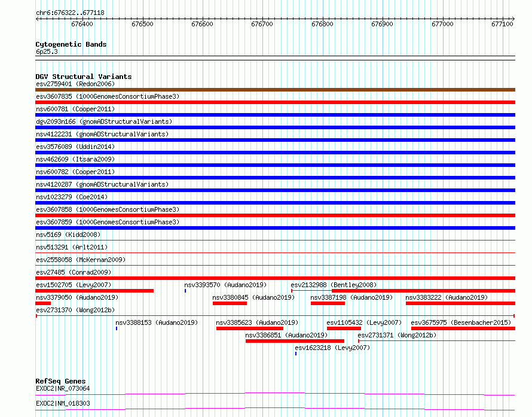
Task: Click esv3576089 (Uddin2014) variant label
Action: (x=75, y=147)
